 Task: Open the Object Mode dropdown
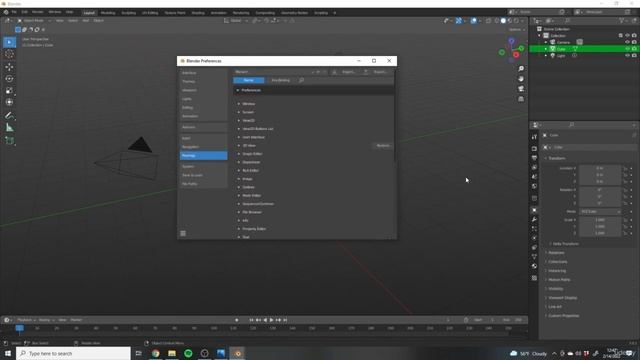(34, 20)
